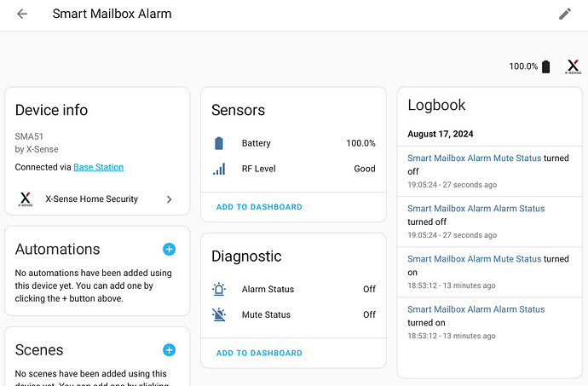Click the RF Level signal icon
This screenshot has height=386, width=588.
point(219,169)
